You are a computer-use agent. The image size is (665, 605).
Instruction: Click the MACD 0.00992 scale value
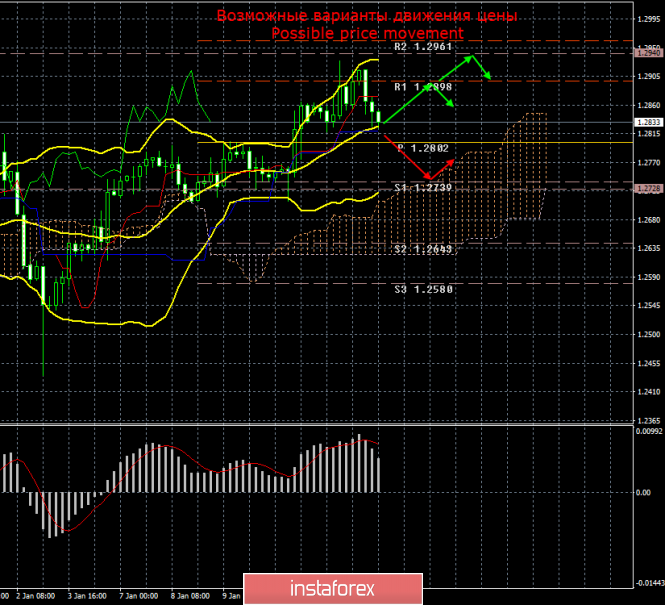coord(648,431)
